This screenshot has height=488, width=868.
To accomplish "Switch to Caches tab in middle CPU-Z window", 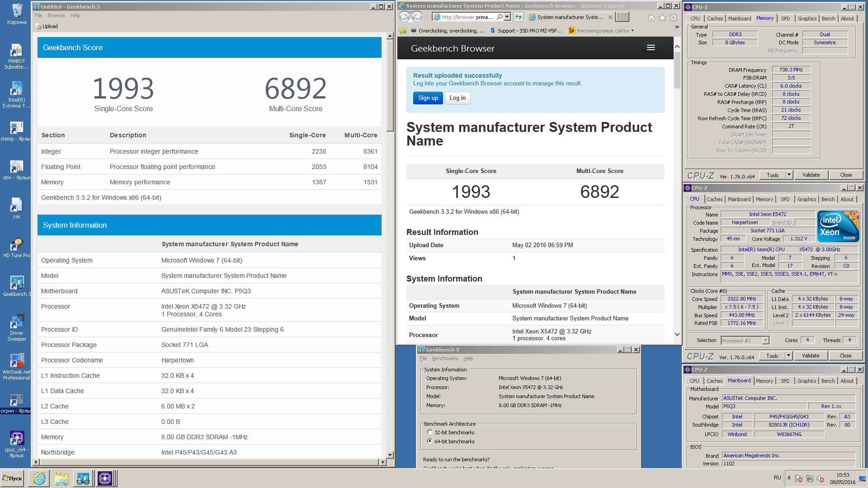I will point(714,199).
